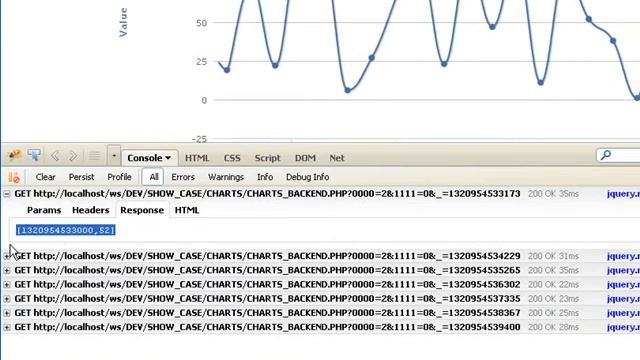The width and height of the screenshot is (640, 360).
Task: Toggle the command line lines icon
Action: (x=94, y=156)
